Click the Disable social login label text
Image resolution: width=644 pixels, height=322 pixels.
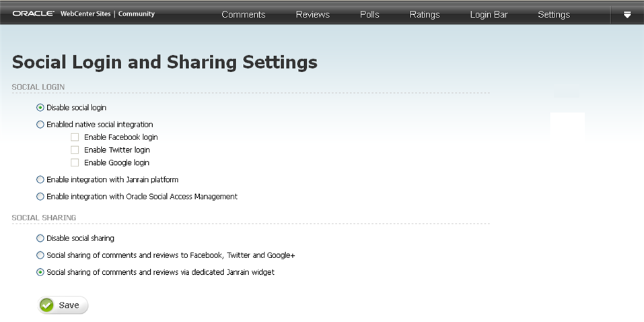point(77,107)
